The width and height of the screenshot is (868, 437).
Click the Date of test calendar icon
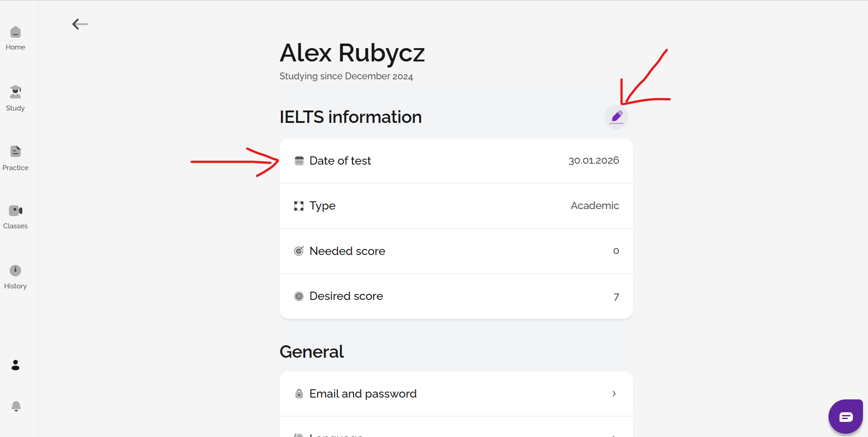tap(299, 161)
